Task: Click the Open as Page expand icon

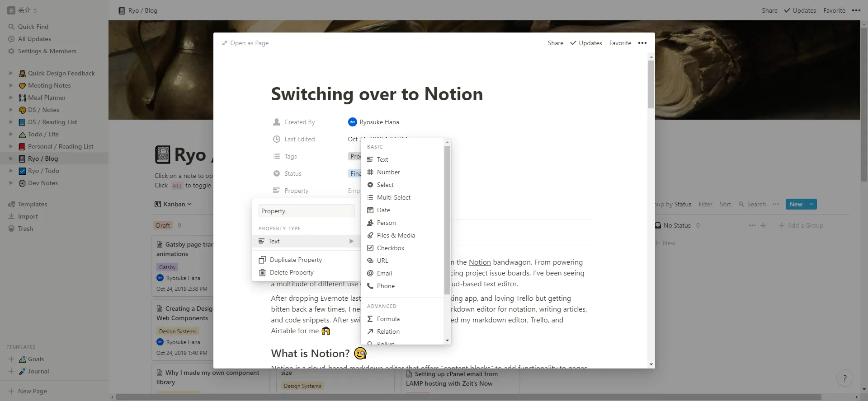Action: pyautogui.click(x=225, y=43)
